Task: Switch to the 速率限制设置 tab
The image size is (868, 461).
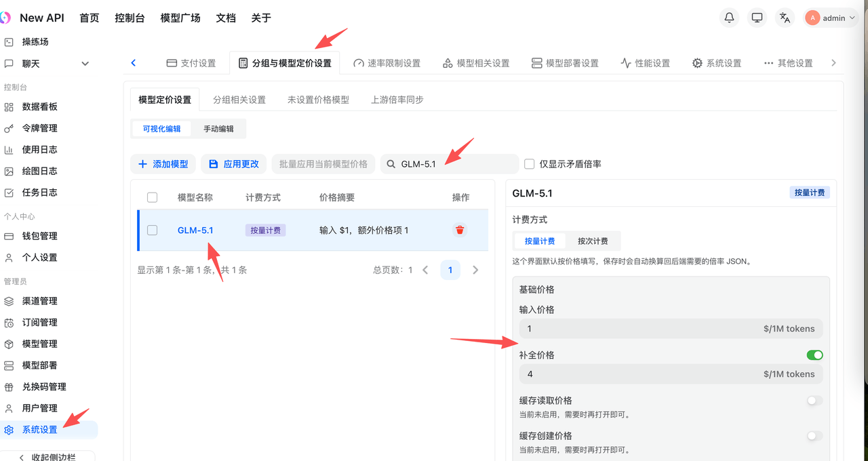Action: pyautogui.click(x=387, y=63)
